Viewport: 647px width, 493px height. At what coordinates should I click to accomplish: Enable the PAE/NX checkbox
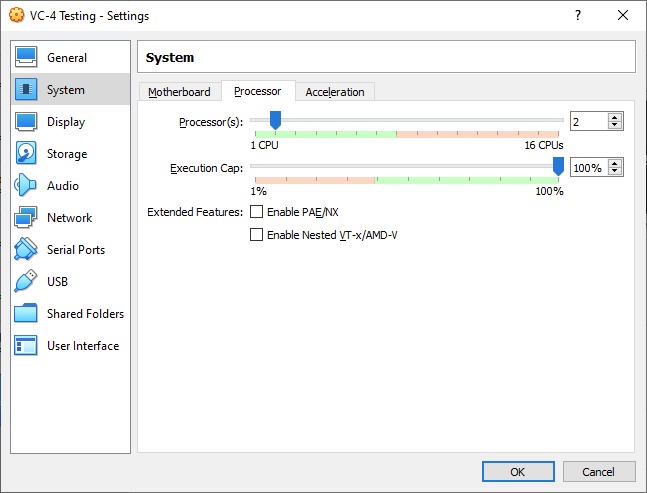(257, 212)
